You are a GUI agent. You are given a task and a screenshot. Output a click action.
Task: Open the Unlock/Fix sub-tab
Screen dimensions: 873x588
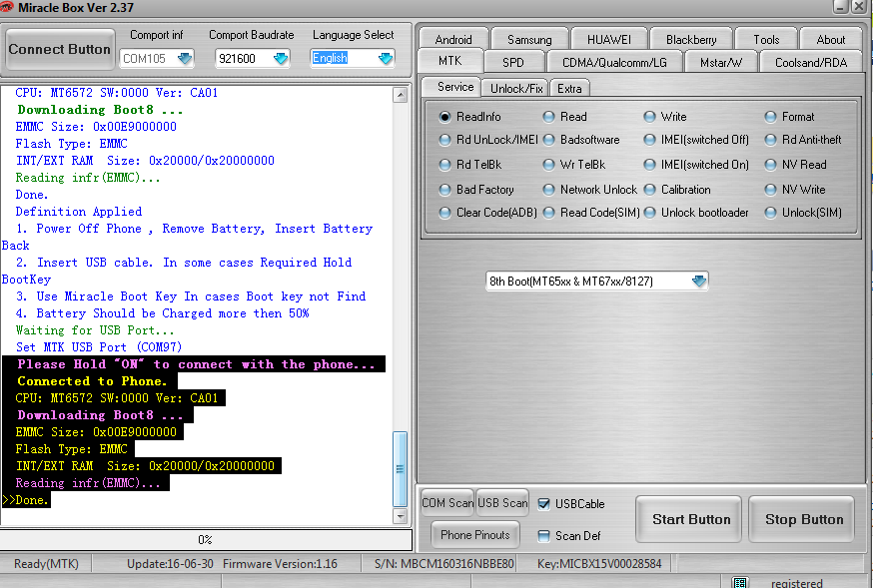(516, 89)
